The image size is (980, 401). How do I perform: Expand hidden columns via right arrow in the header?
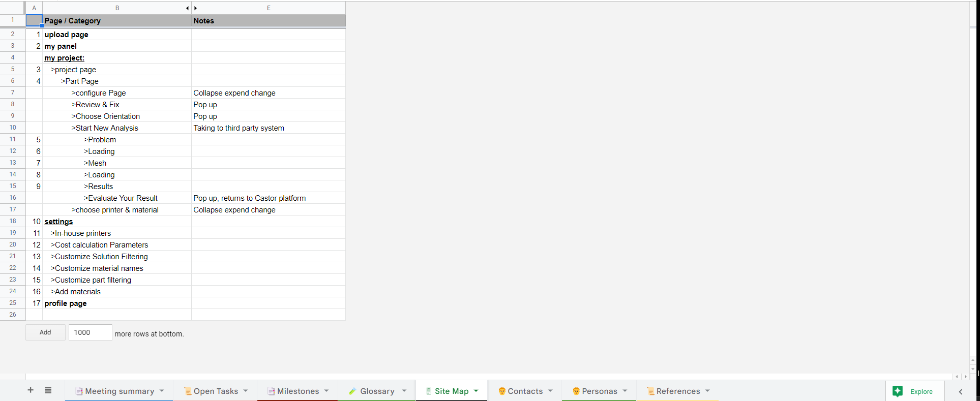pyautogui.click(x=195, y=8)
